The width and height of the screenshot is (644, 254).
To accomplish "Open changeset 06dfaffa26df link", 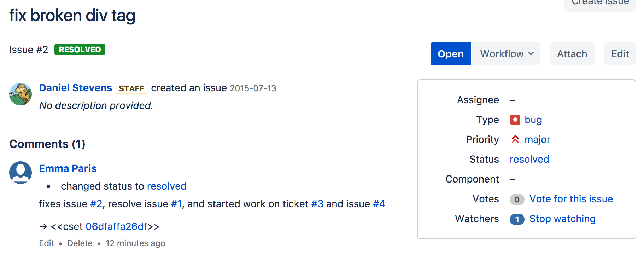I will [x=117, y=226].
